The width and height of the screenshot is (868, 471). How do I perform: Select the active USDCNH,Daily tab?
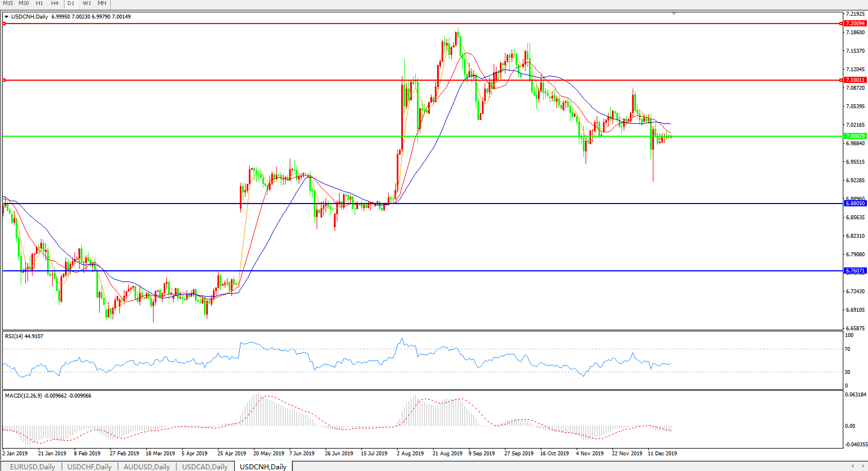pos(263,467)
